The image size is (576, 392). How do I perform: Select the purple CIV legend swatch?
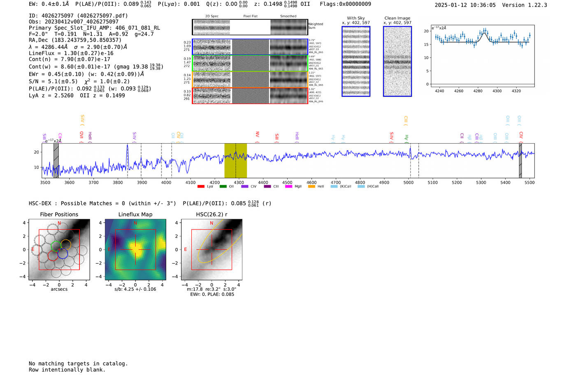245,187
